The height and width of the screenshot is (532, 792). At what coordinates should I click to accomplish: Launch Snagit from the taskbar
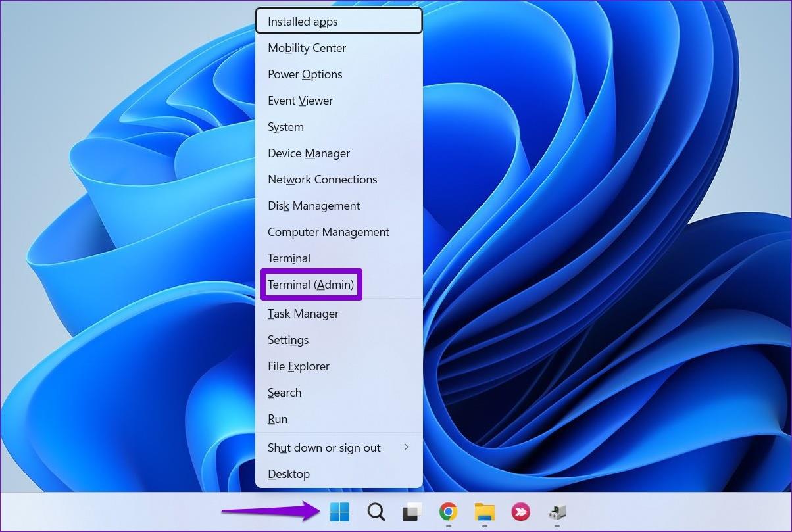tap(520, 512)
